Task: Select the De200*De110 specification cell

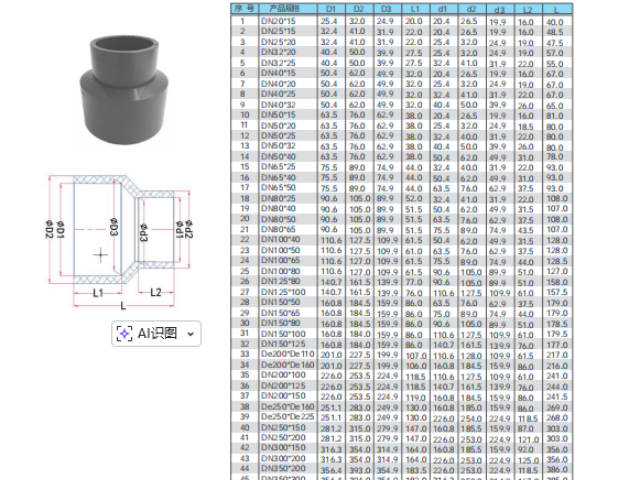Action: tap(286, 354)
